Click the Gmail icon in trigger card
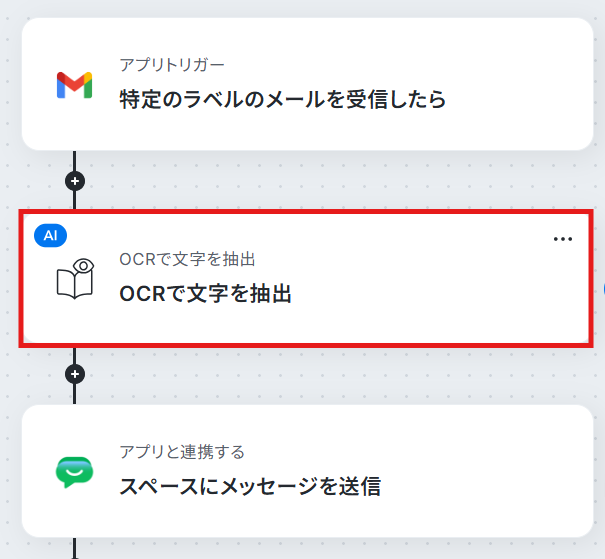This screenshot has height=559, width=605. click(x=74, y=85)
